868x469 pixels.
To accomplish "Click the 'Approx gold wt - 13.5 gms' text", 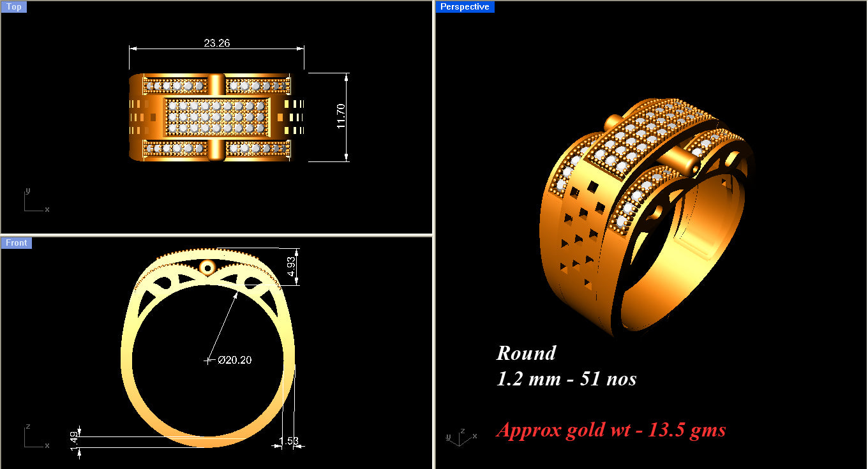I will pyautogui.click(x=611, y=430).
